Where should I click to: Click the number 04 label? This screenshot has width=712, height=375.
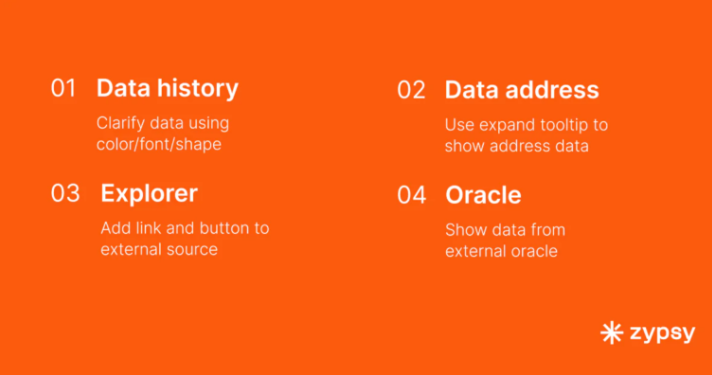(x=412, y=195)
